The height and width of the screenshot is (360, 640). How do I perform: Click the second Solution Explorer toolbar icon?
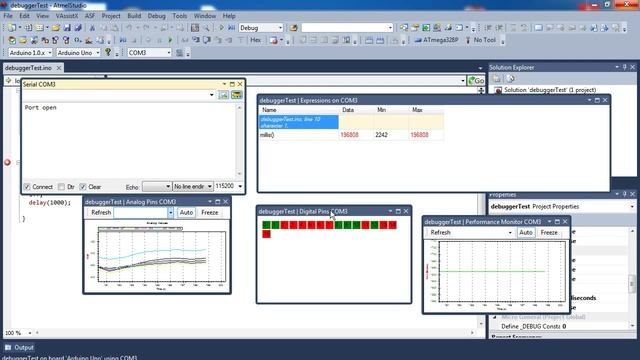pyautogui.click(x=510, y=79)
